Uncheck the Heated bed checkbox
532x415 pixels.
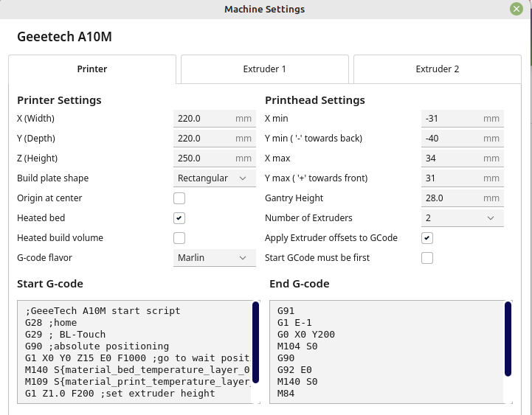(179, 218)
